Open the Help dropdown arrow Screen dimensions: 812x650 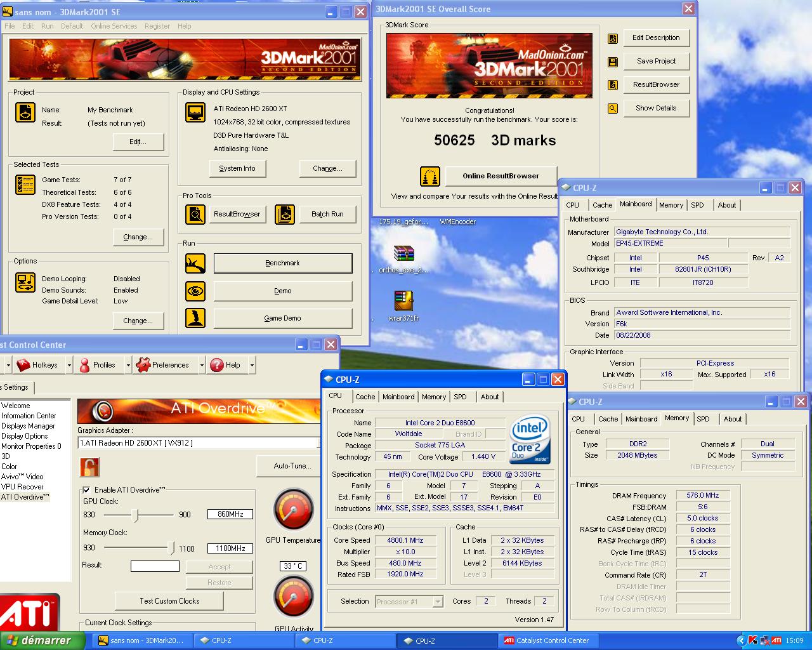pos(252,365)
